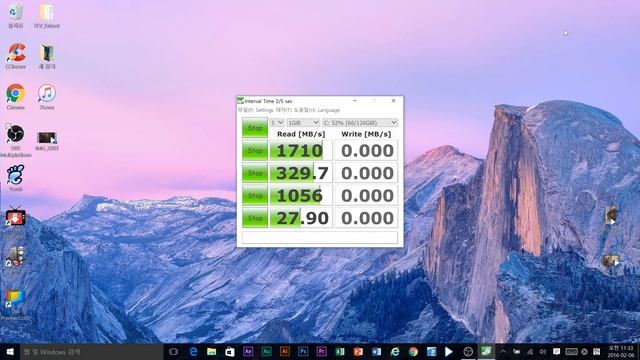Switch to OBS in the taskbar
This screenshot has height=360, width=640.
[468, 351]
